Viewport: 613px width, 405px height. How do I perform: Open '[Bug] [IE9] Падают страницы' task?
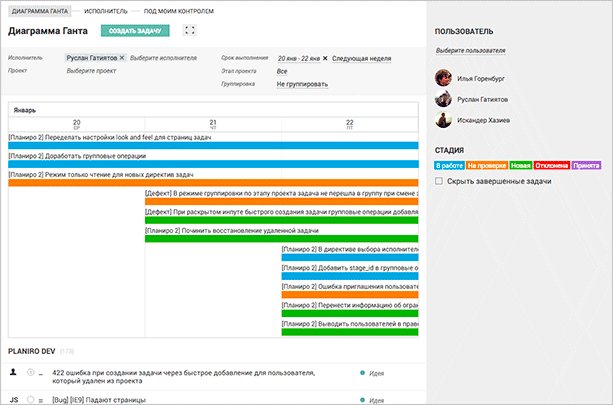point(99,400)
